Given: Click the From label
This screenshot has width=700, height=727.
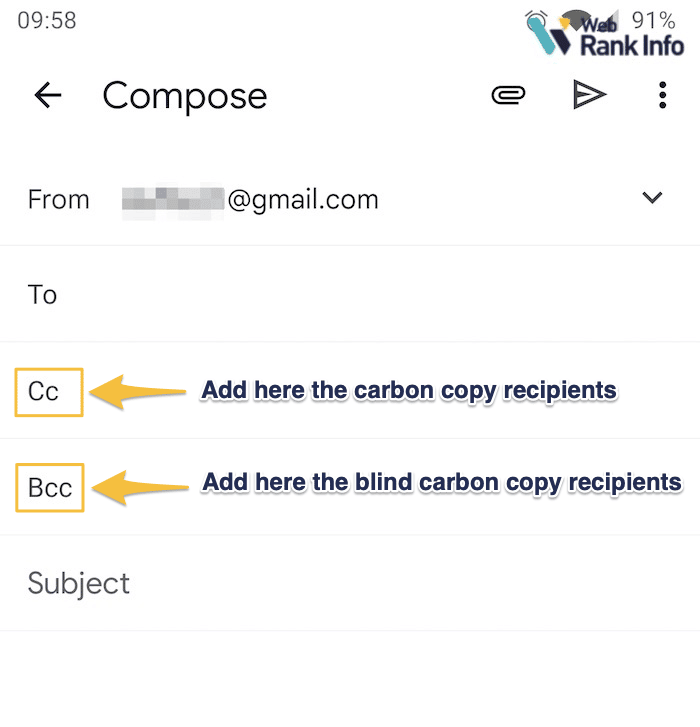Looking at the screenshot, I should [58, 199].
